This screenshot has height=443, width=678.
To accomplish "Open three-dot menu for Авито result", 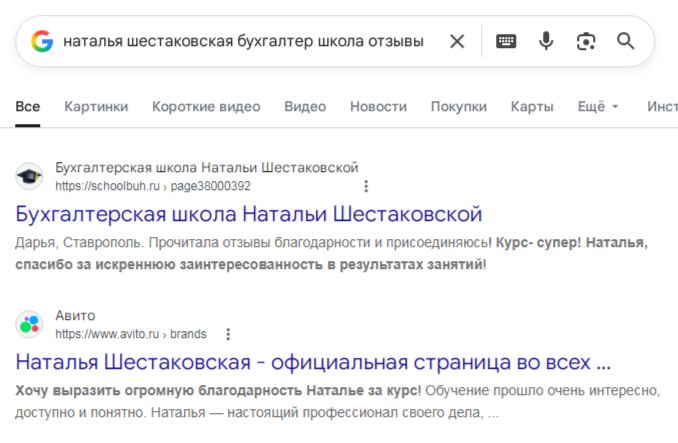I will tap(228, 334).
